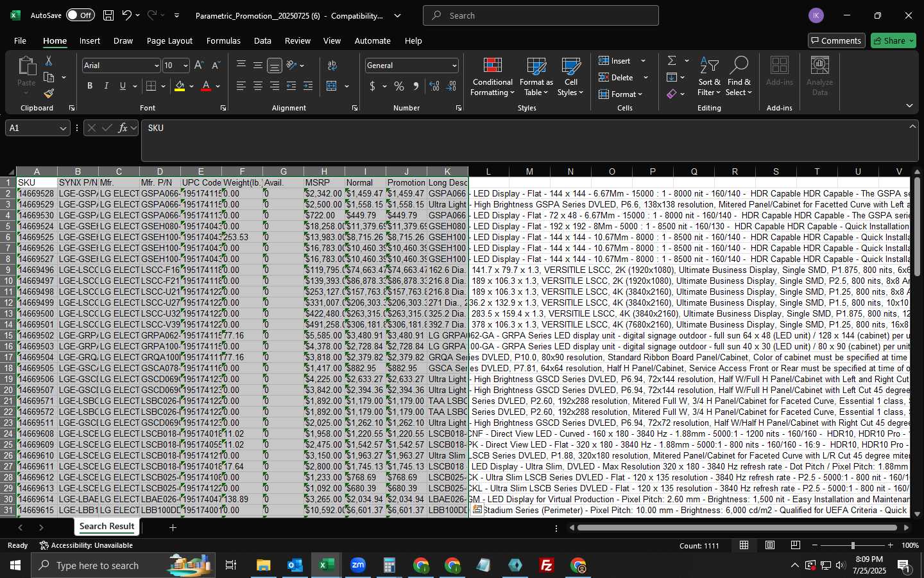Click the Fill down icon in Editing
924x578 pixels.
pos(672,77)
